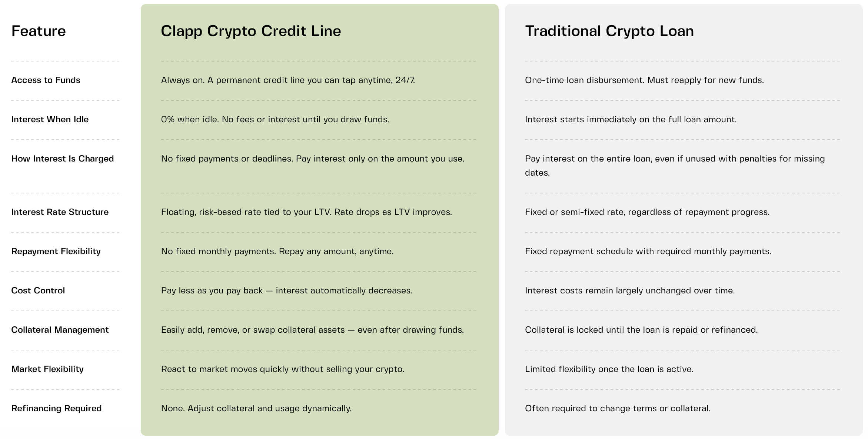Select the Collateral Management row label
The width and height of the screenshot is (868, 439).
coord(60,330)
